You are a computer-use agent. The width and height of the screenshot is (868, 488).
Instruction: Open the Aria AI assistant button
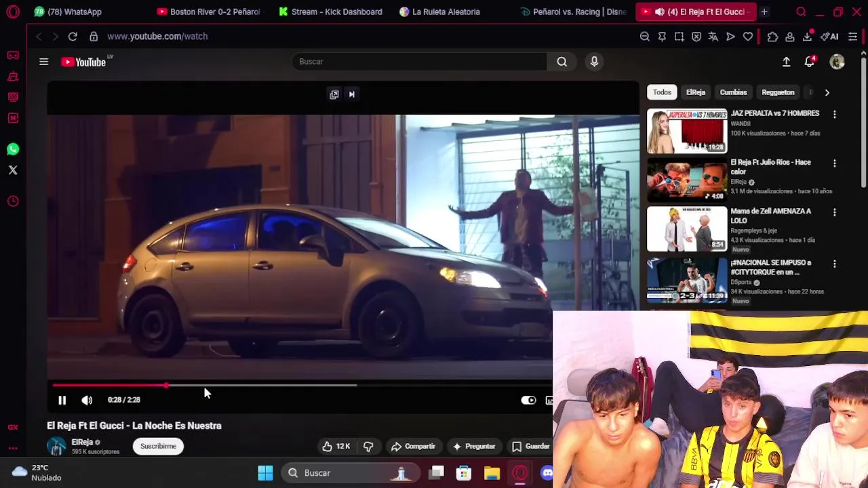829,37
